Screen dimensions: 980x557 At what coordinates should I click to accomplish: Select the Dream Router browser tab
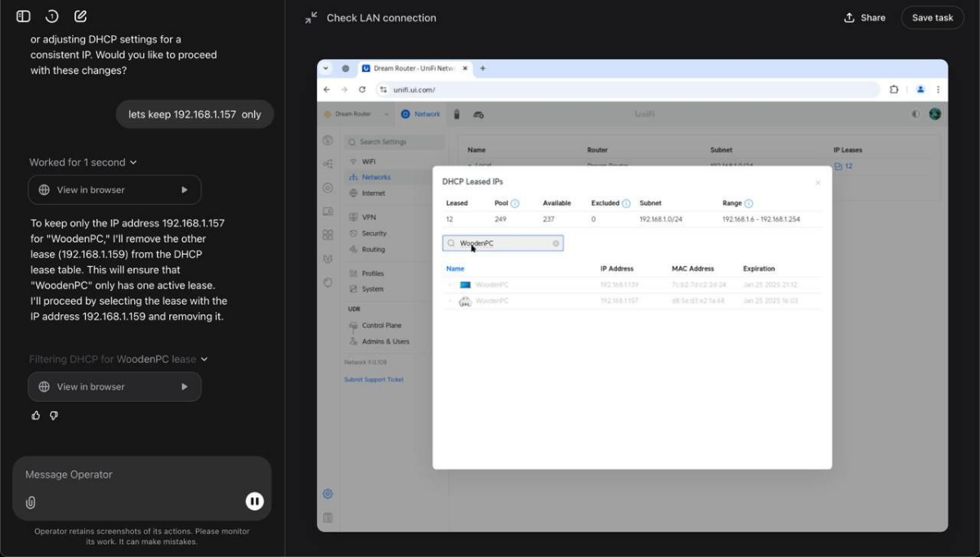coord(415,69)
